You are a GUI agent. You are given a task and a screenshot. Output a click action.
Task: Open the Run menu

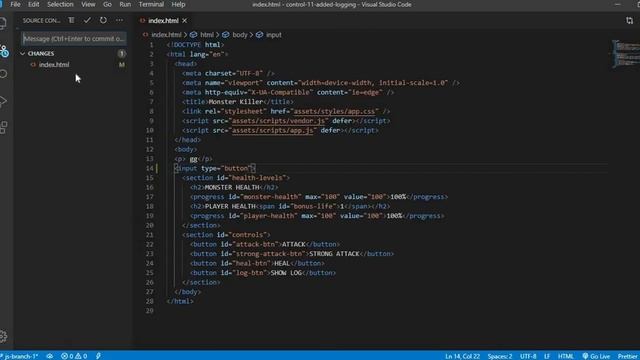(x=125, y=4)
